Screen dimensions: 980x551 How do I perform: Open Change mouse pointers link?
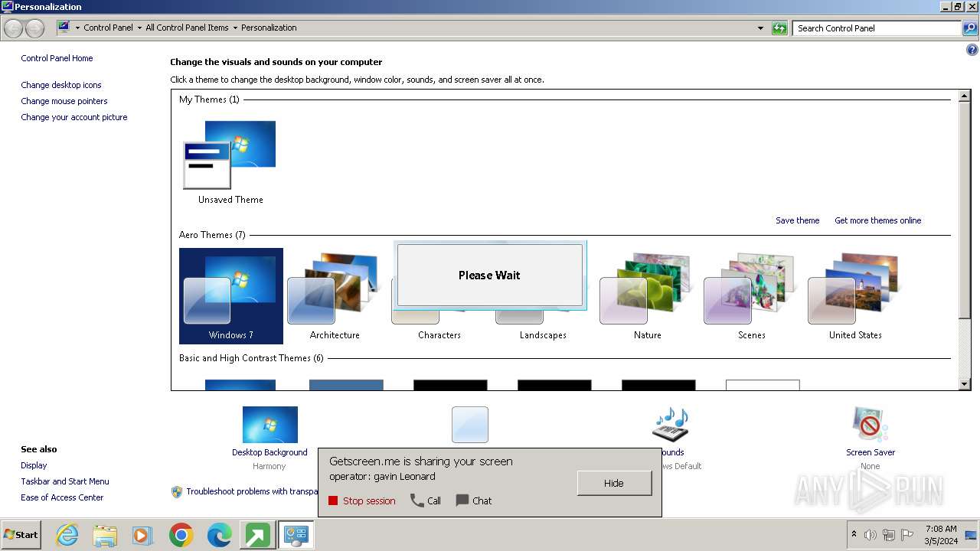(64, 101)
